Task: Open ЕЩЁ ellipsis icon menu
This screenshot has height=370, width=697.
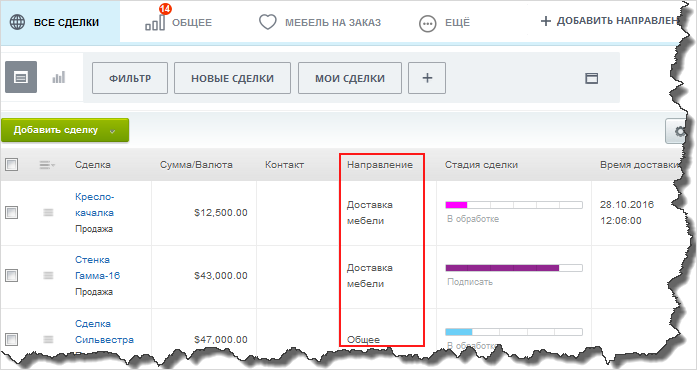Action: pos(428,23)
